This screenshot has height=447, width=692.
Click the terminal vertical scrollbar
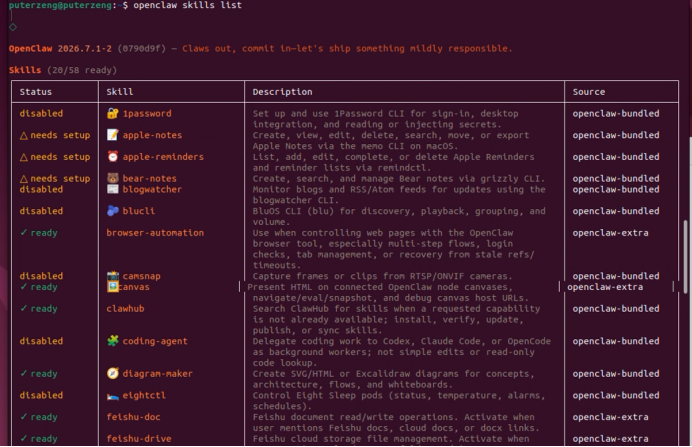685,256
